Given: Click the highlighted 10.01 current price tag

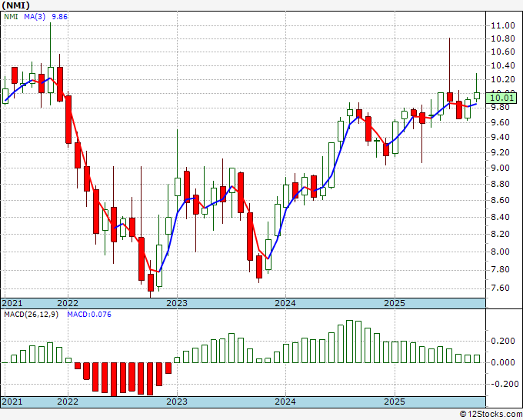Looking at the screenshot, I should point(501,98).
